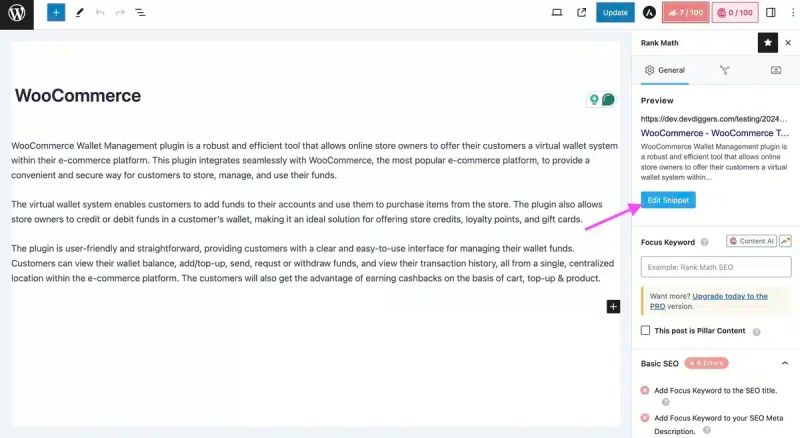Click the snippet preview description text

click(x=714, y=162)
